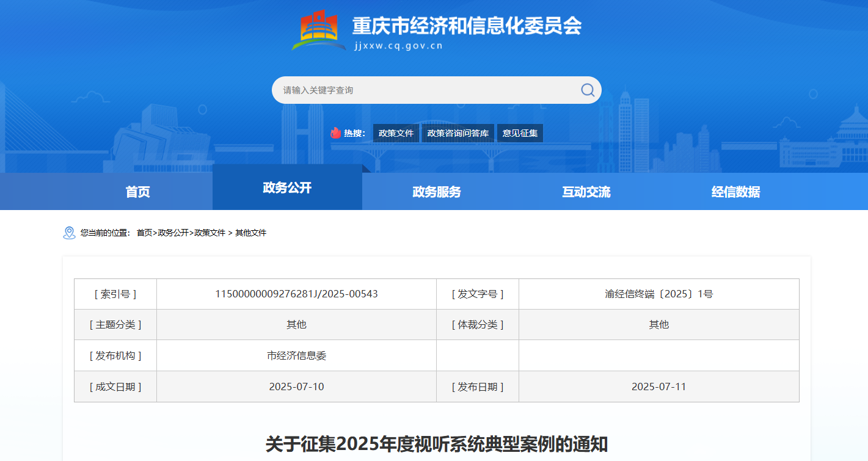Screen dimensions: 868x461
Task: Open the 政务服务 navigation tab
Action: (437, 192)
